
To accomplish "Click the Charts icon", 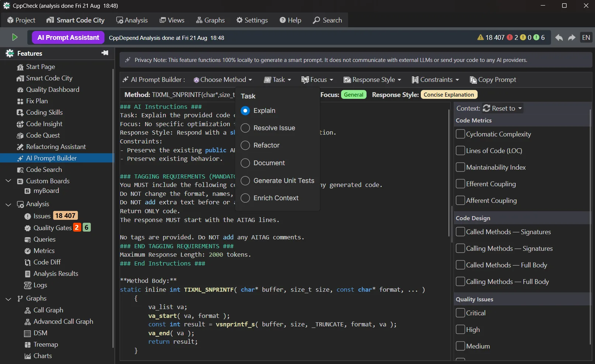I will coord(28,356).
